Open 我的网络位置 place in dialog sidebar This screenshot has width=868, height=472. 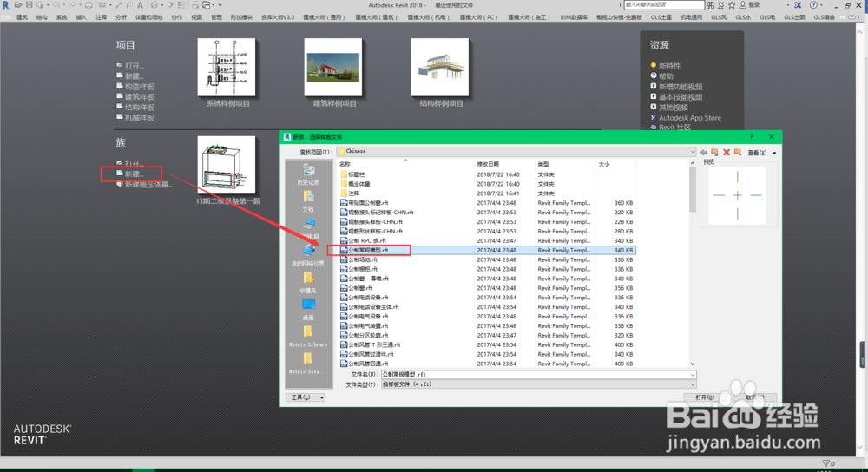click(308, 256)
